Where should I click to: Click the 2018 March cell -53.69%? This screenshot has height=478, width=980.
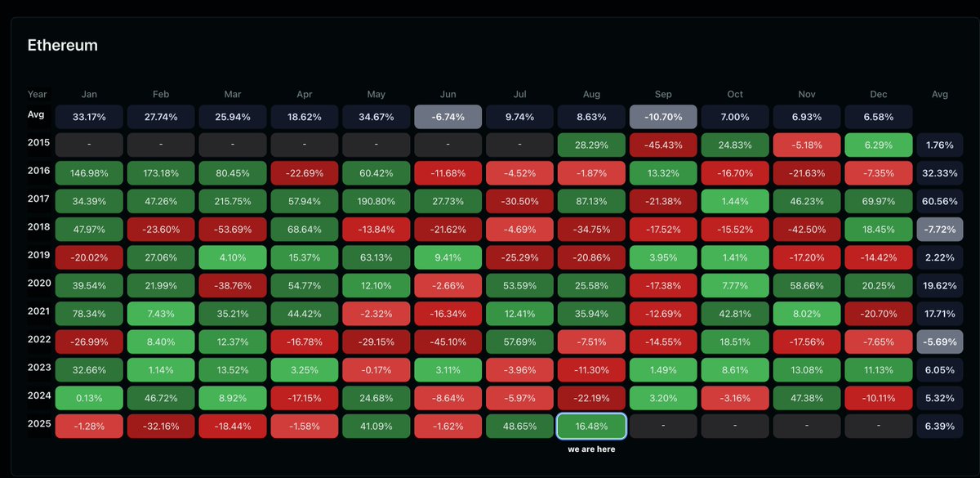point(233,230)
